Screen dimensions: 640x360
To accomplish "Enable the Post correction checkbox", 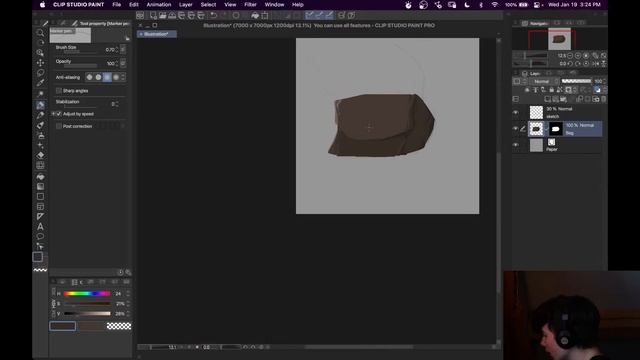I will click(x=59, y=126).
